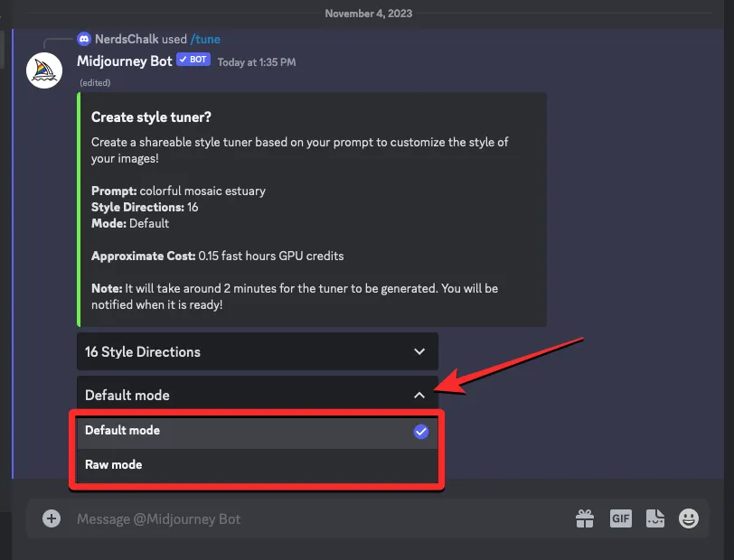Choose the Raw mode option
Viewport: 734px width, 560px height.
(x=257, y=465)
